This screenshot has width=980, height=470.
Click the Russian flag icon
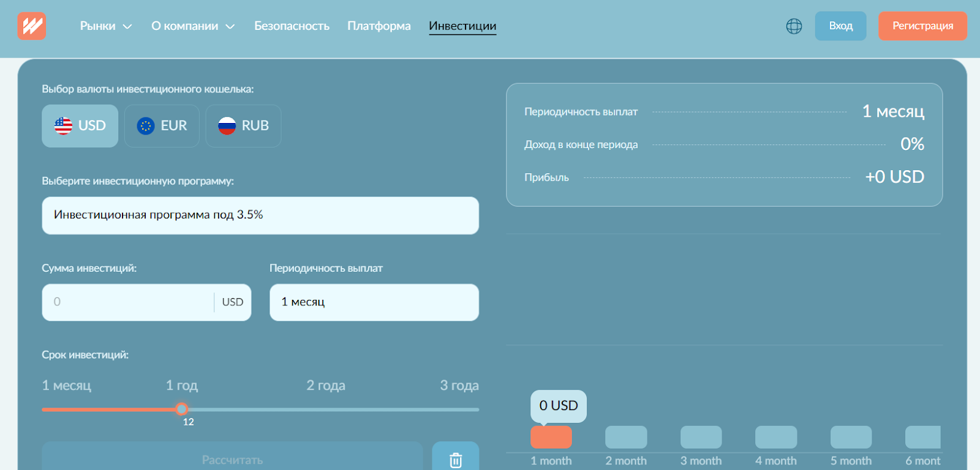(x=227, y=126)
